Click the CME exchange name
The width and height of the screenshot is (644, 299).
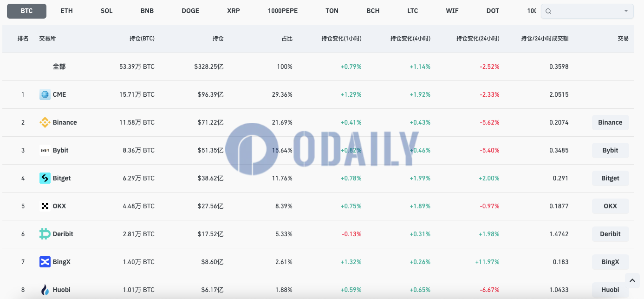(59, 94)
